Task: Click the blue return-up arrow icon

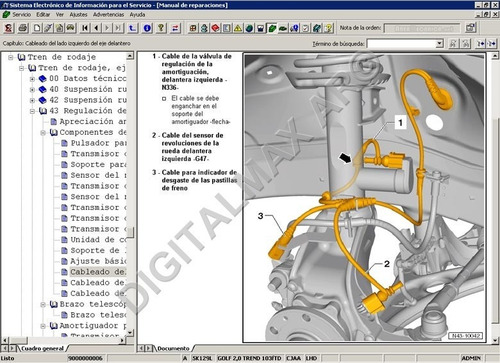Action: (133, 28)
